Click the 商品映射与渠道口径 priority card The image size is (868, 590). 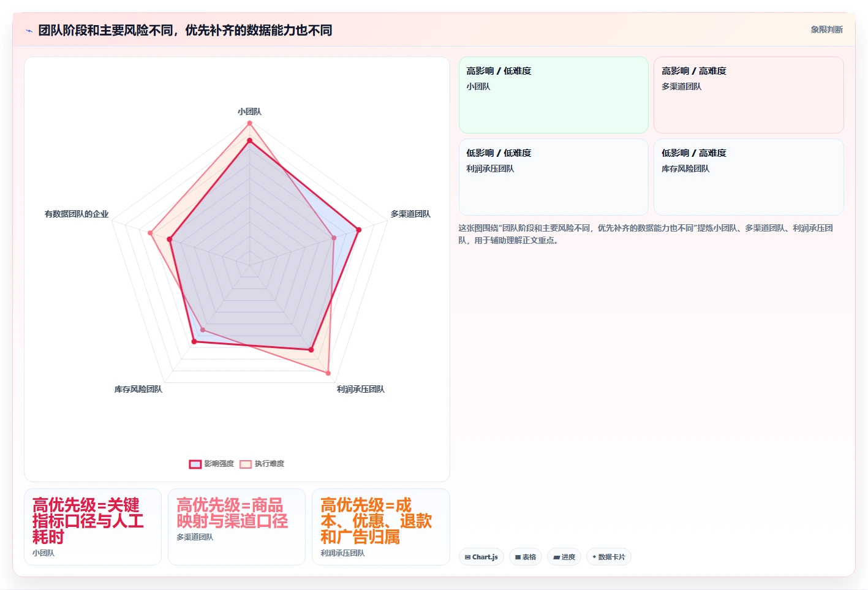[x=236, y=527]
